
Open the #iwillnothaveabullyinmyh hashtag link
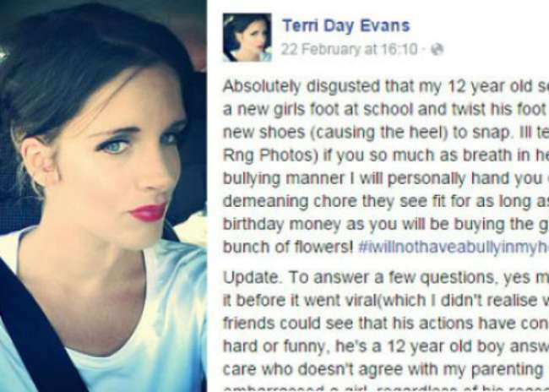click(x=454, y=248)
